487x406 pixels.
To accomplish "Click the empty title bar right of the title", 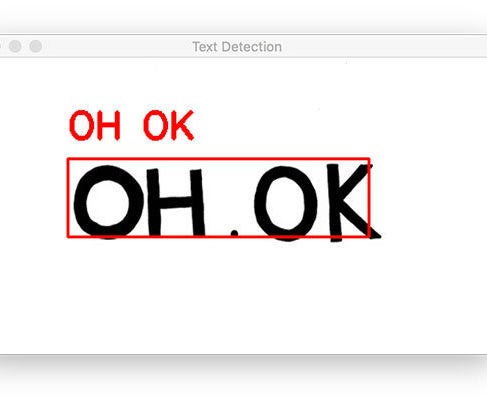I will [x=383, y=46].
